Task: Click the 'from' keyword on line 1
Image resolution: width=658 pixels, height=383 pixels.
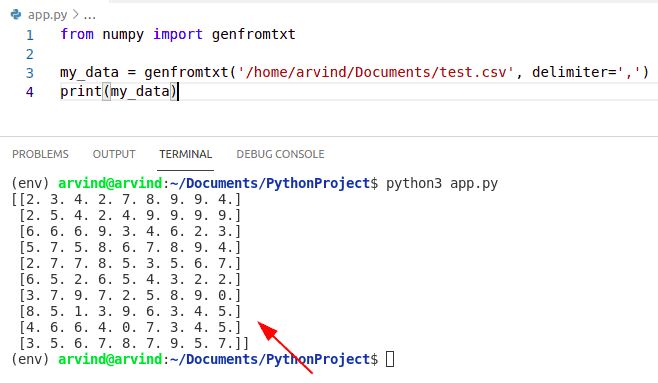Action: click(77, 34)
